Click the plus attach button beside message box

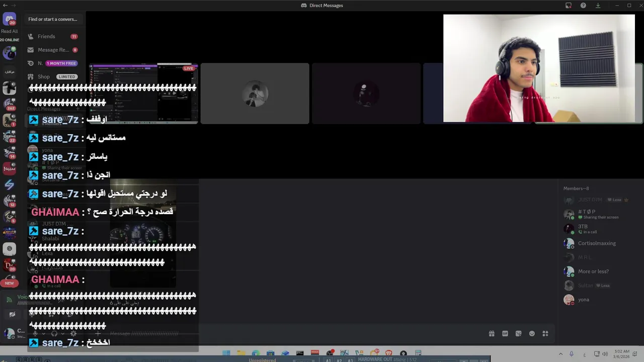pos(98,333)
